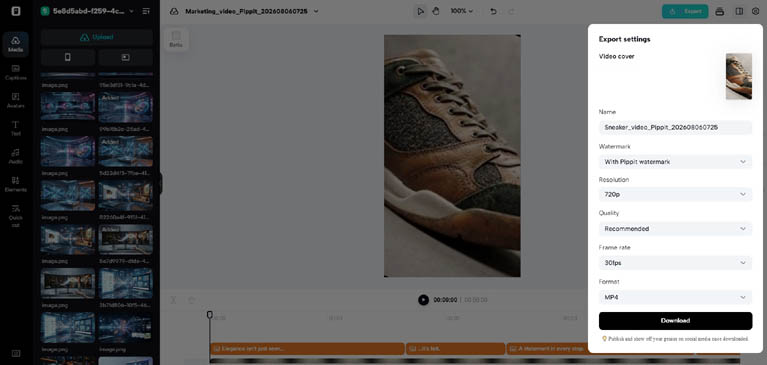Edit the export Name field

[675, 127]
